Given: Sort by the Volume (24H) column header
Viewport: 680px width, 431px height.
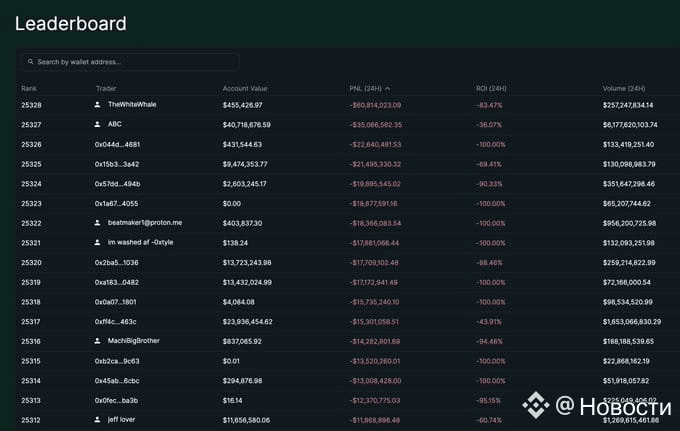Looking at the screenshot, I should pos(623,88).
